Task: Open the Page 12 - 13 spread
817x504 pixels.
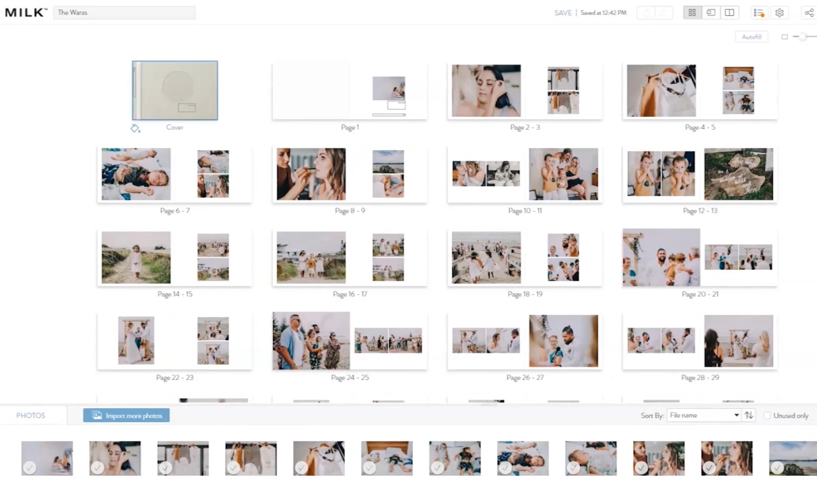Action: coord(700,174)
